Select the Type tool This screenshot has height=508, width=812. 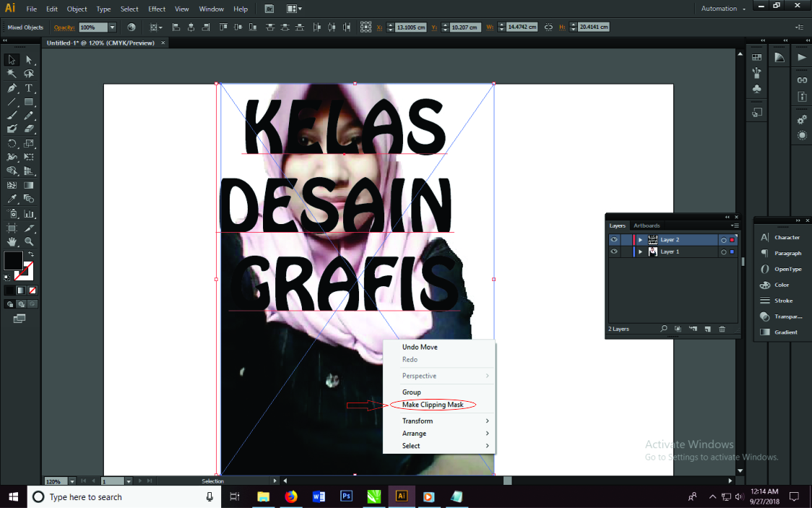[29, 88]
